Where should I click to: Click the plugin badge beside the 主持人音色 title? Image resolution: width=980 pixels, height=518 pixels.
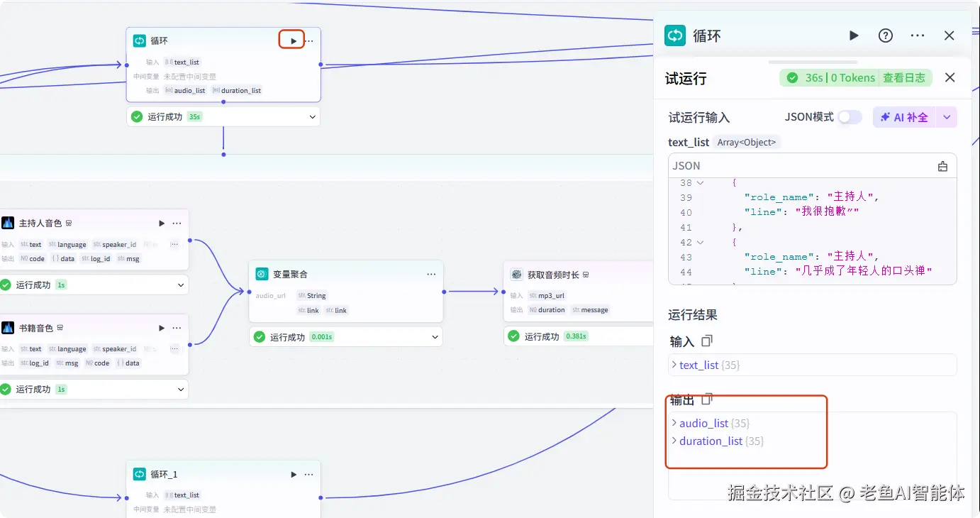(x=69, y=223)
